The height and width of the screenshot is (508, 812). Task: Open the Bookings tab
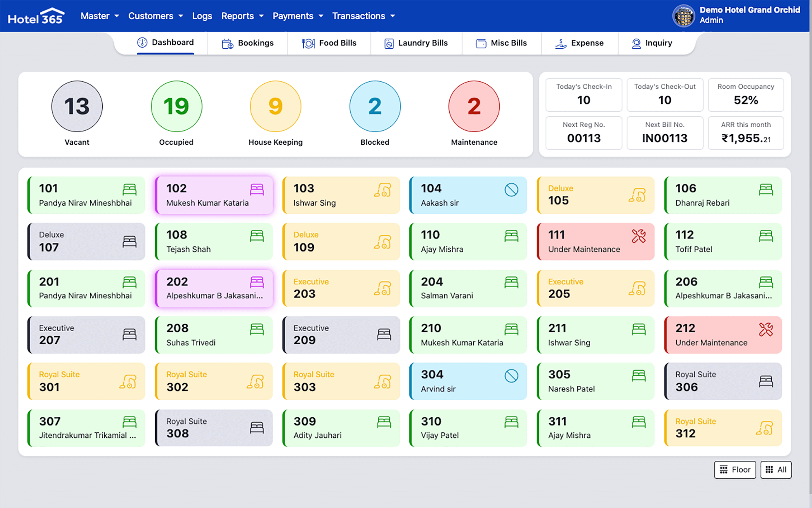click(248, 43)
